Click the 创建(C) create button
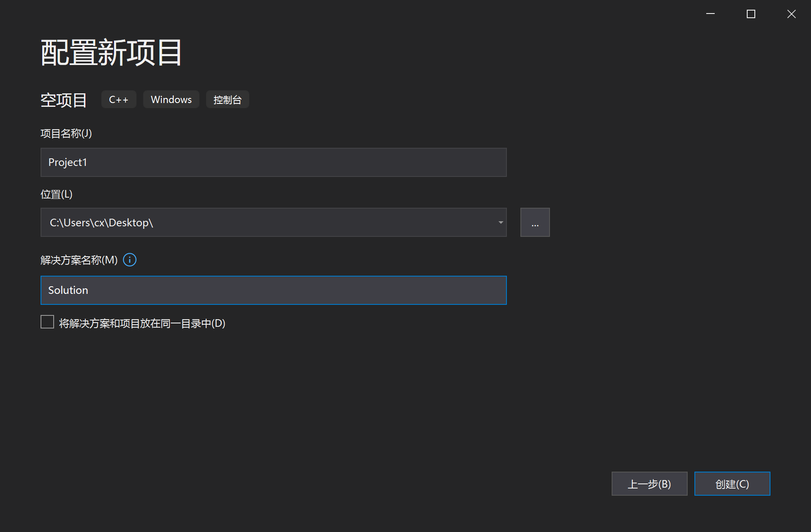Image resolution: width=811 pixels, height=532 pixels. 732,484
